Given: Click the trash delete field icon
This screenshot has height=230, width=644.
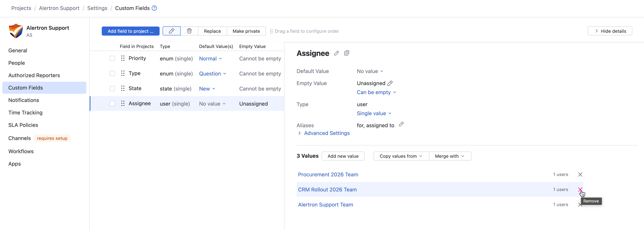Looking at the screenshot, I should coord(189,31).
